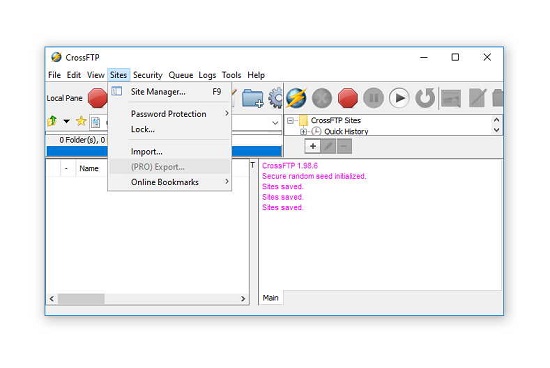Click the new folder icon in local toolbar
The width and height of the screenshot is (550, 368).
(x=253, y=98)
